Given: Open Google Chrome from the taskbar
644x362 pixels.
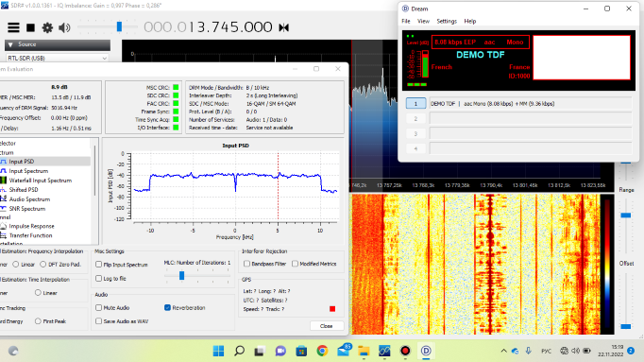Looking at the screenshot, I should pyautogui.click(x=322, y=351).
